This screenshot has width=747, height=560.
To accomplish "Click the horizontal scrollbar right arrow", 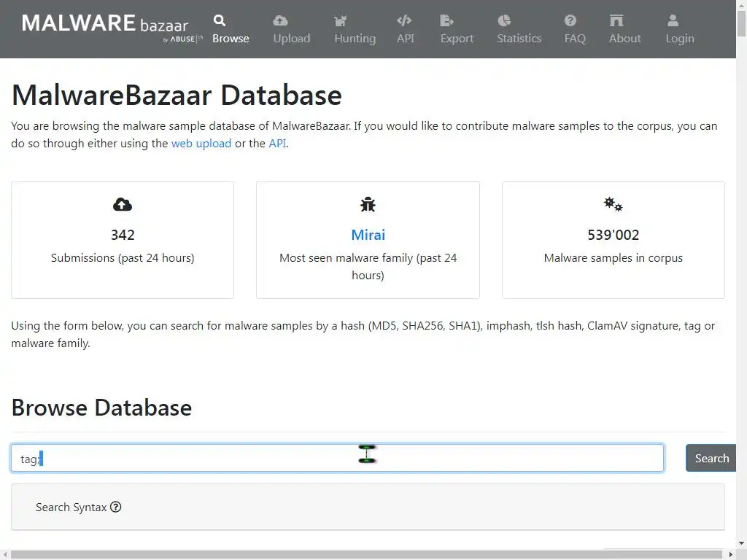I will coord(731,555).
